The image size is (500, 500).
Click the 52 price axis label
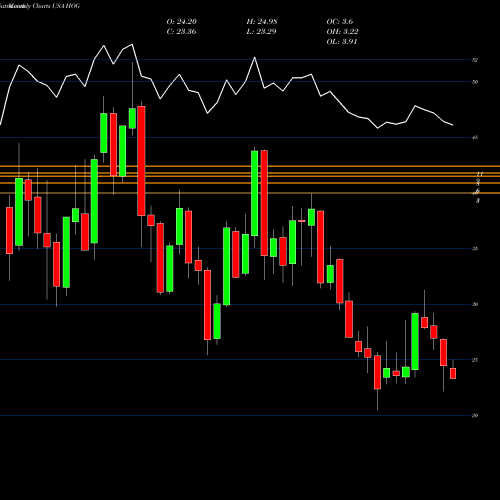475,60
